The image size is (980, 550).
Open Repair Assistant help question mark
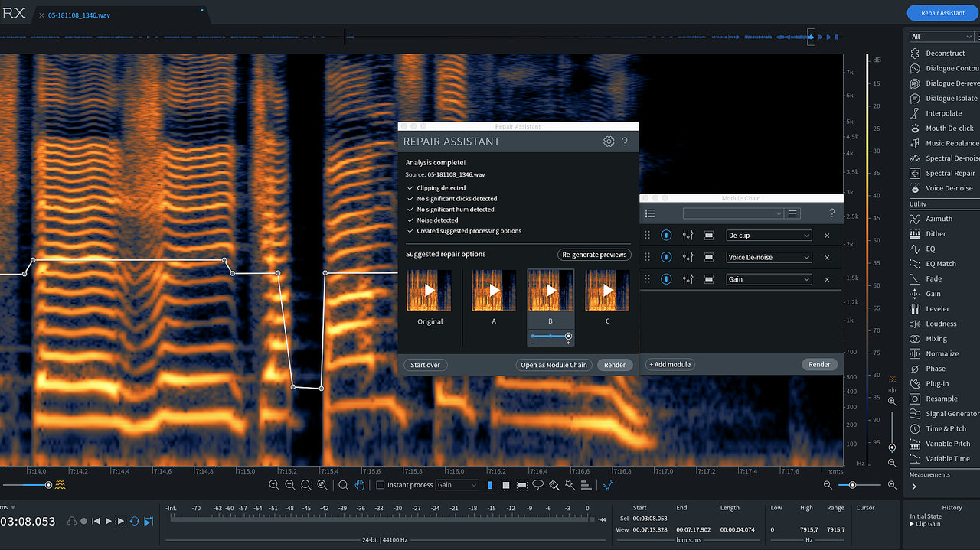pos(625,142)
